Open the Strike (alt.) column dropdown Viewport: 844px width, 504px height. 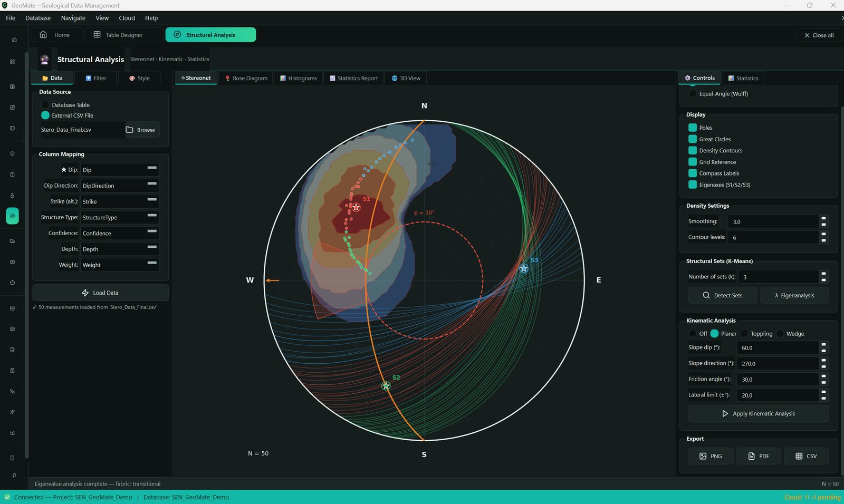[120, 201]
